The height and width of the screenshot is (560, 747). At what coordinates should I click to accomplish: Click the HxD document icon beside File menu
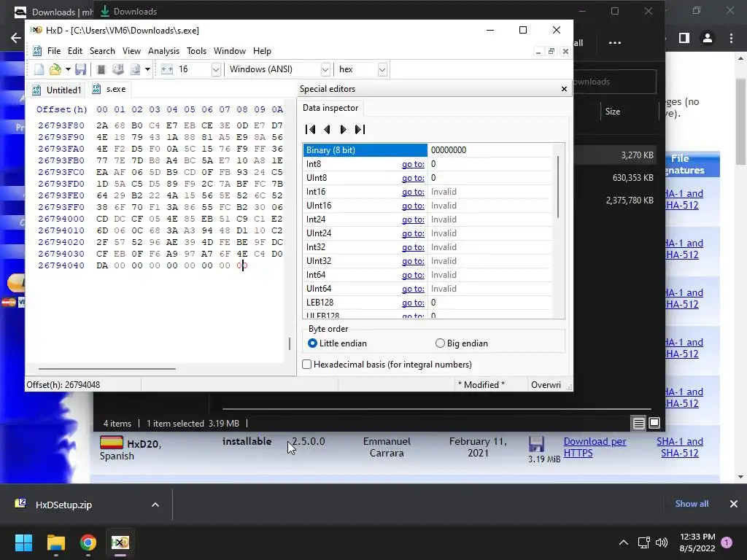point(37,51)
